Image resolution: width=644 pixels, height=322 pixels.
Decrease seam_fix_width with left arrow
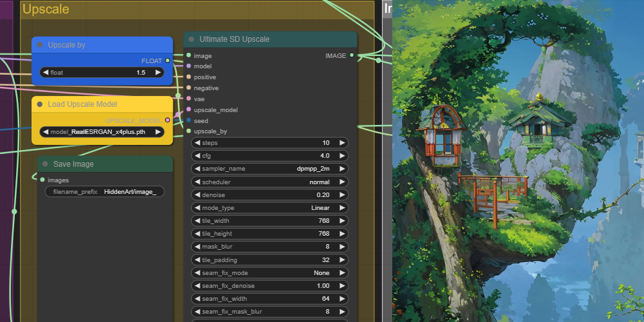198,299
